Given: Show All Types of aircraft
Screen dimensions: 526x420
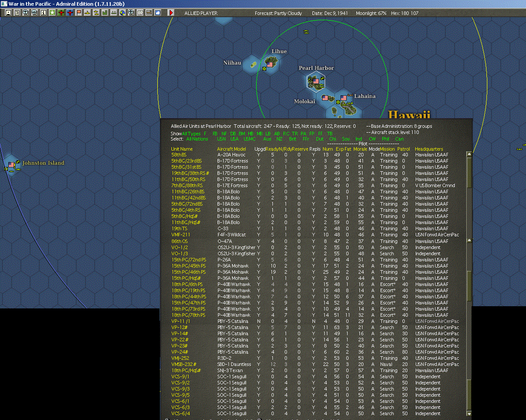Looking at the screenshot, I should coord(191,134).
